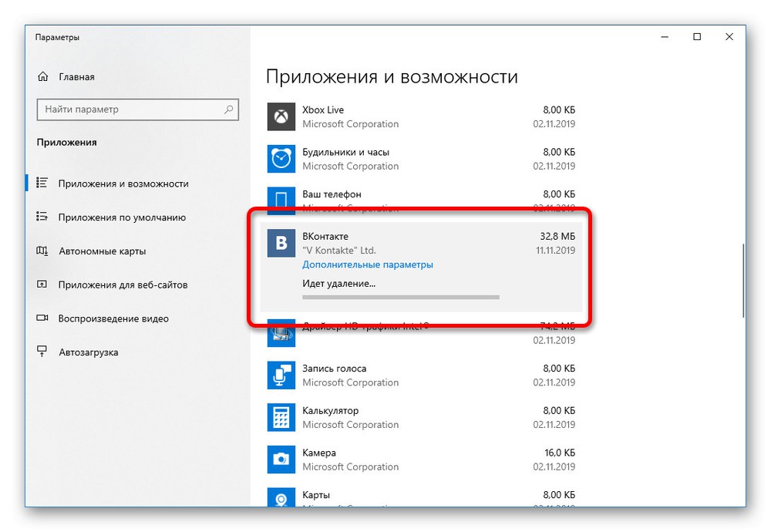Select the Калькулятор app name
The height and width of the screenshot is (532, 771).
click(x=331, y=410)
